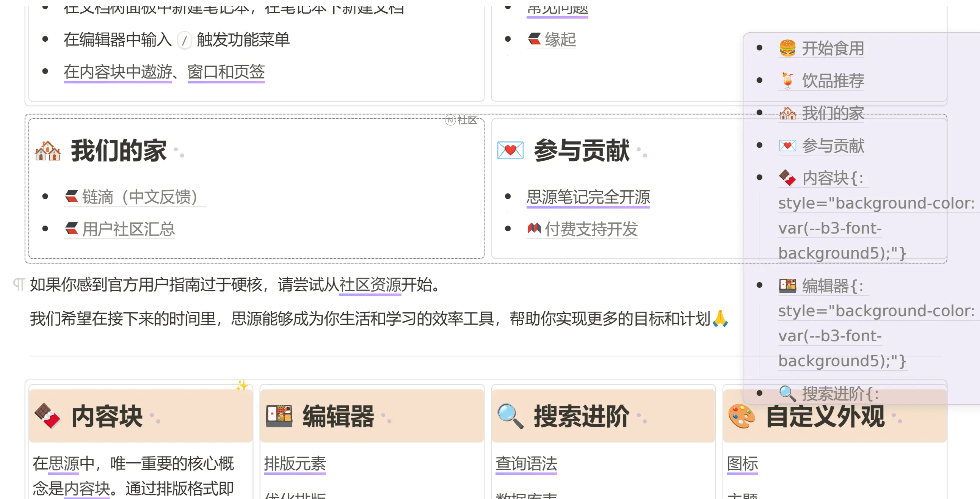Click the palette icon beside 自定义外观
The image size is (980, 499).
pyautogui.click(x=742, y=416)
